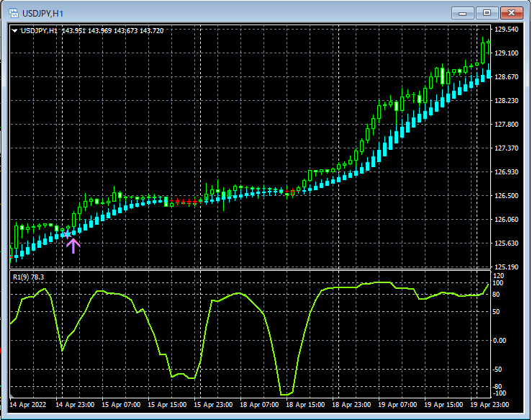Click the USDJPY,H1 window title text
The width and height of the screenshot is (532, 420).
coord(42,14)
